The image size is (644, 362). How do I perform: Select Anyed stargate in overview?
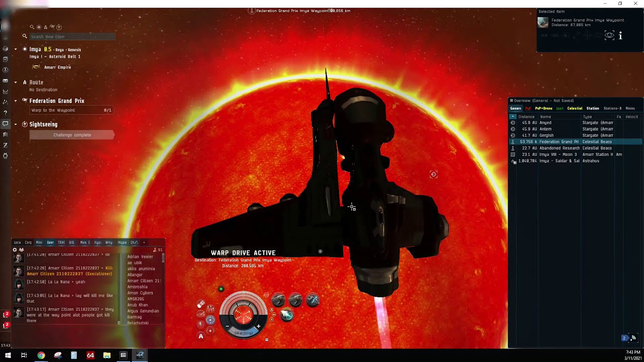pos(576,123)
